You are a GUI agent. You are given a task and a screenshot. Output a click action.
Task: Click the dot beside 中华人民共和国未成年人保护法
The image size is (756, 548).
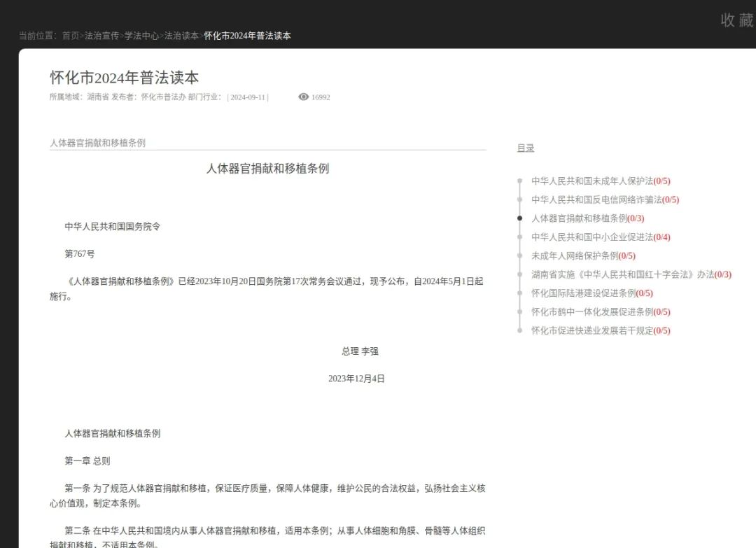pos(519,181)
